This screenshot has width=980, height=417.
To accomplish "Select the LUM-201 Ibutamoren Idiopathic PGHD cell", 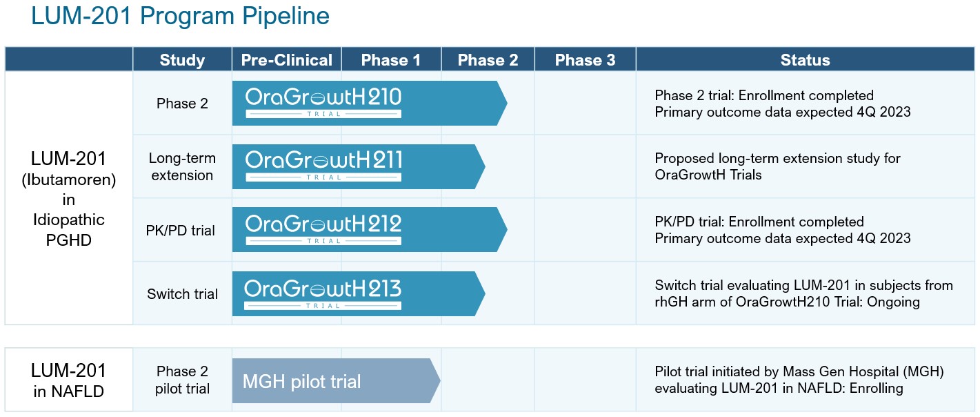I will 68,199.
